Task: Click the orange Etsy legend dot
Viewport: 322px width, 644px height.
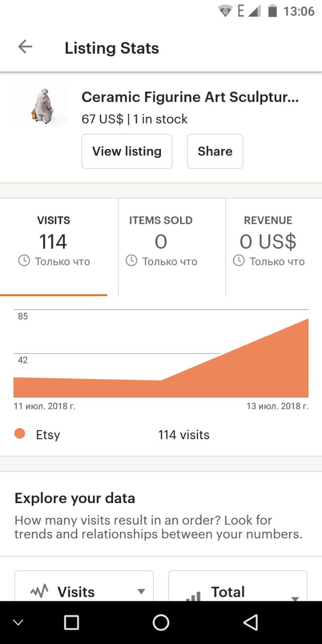Action: (x=20, y=434)
